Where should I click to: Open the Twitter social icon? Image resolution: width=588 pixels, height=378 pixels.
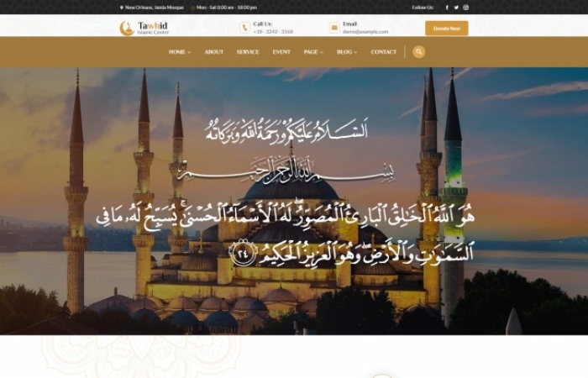[x=456, y=8]
